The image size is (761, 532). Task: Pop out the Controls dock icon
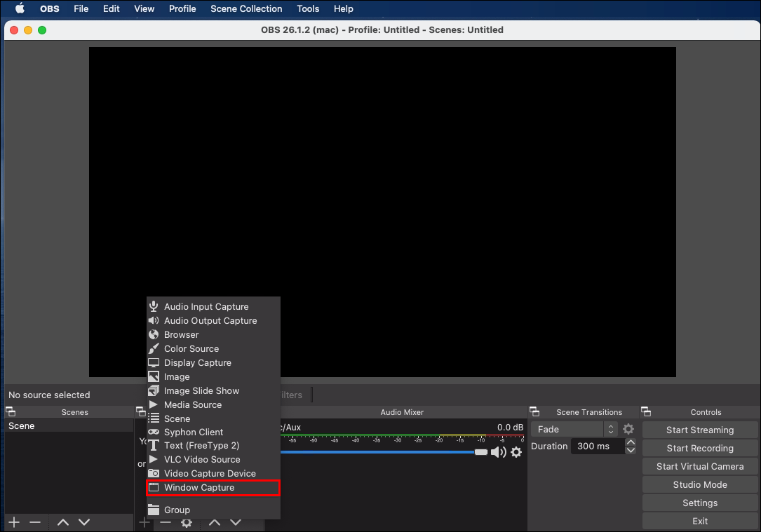646,412
